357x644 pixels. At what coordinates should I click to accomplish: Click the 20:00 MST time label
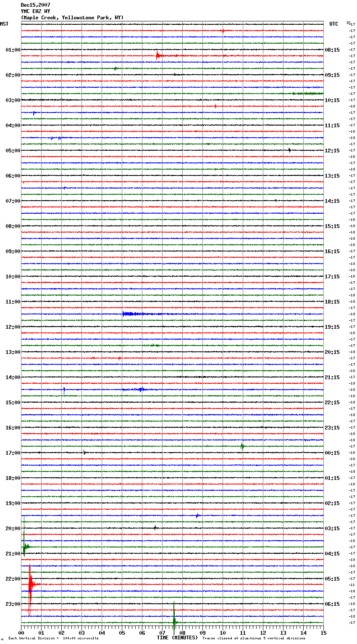13,529
